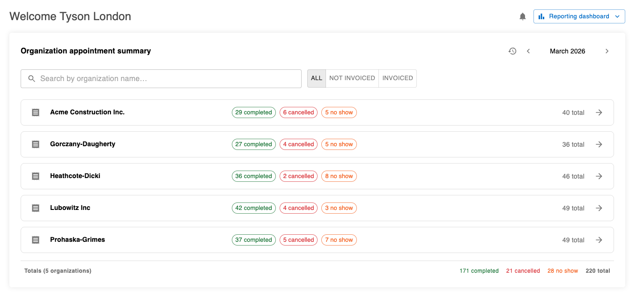Click the 21 cancelled total
The width and height of the screenshot is (644, 306).
(x=523, y=271)
